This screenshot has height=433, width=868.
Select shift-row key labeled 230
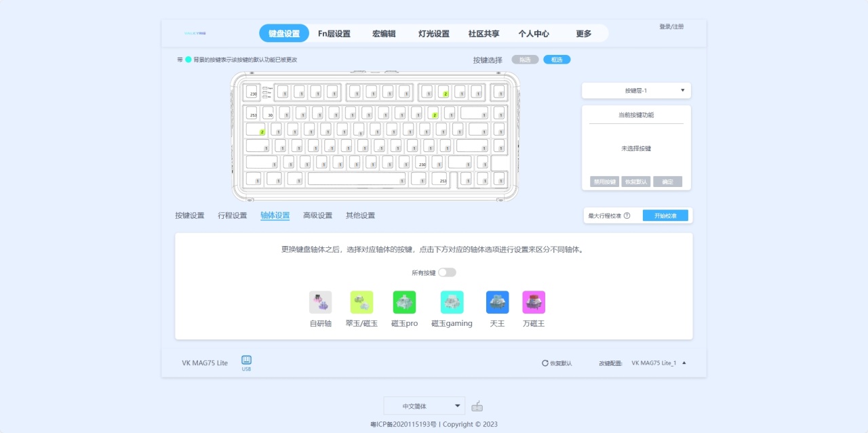click(420, 162)
